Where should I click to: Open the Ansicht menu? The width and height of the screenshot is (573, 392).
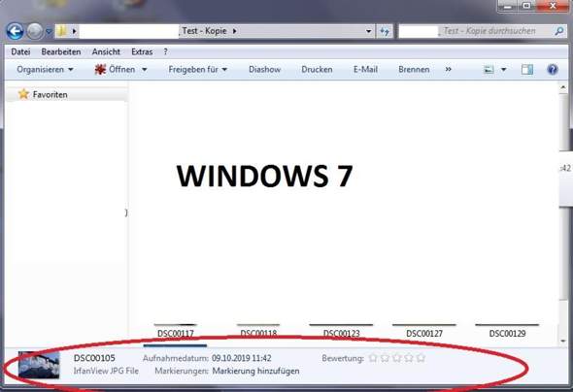(106, 51)
